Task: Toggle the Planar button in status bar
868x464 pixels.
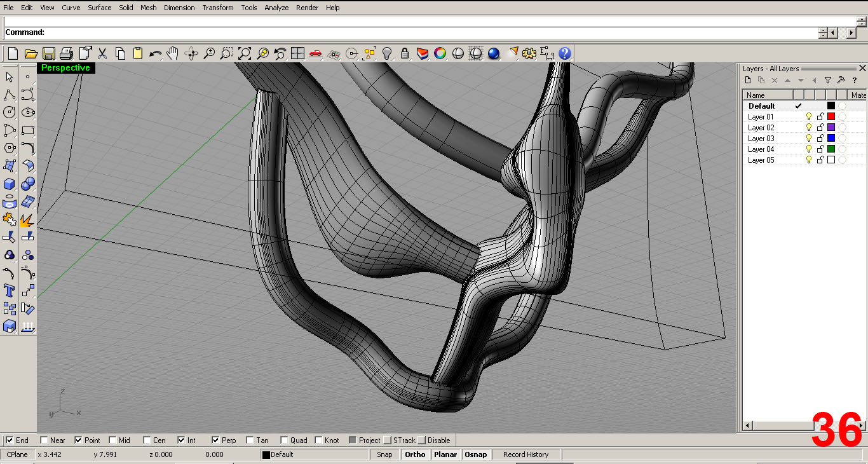Action: pyautogui.click(x=445, y=454)
